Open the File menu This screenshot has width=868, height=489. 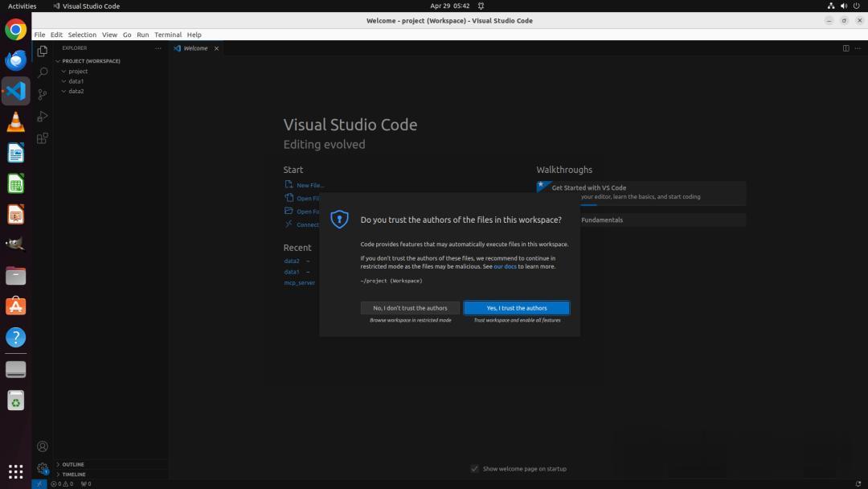40,35
